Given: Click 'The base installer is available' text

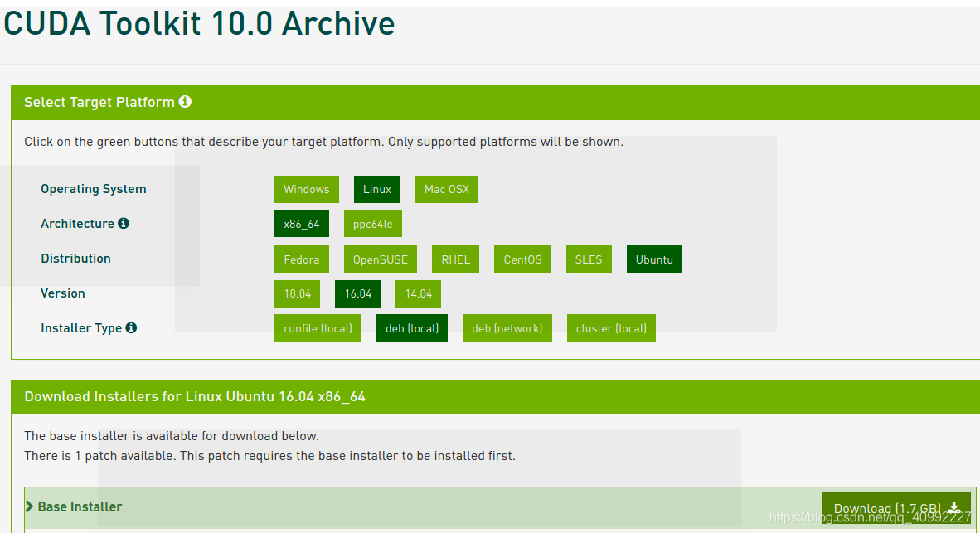Looking at the screenshot, I should click(172, 435).
